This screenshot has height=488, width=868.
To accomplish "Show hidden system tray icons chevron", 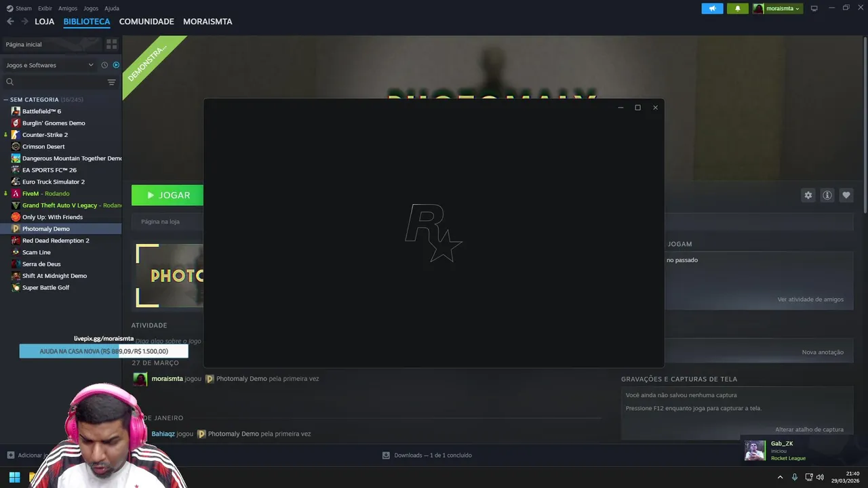I will tap(780, 477).
